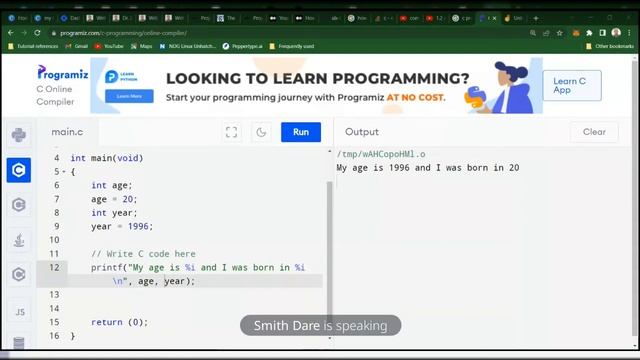This screenshot has height=360, width=640.
Task: Place cursor on 'age = 20;' line
Action: (114, 199)
